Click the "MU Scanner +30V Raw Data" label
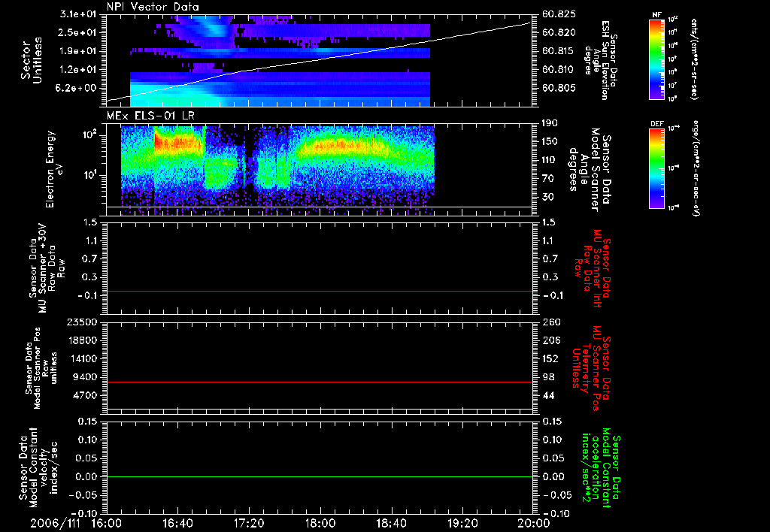 tap(46, 268)
